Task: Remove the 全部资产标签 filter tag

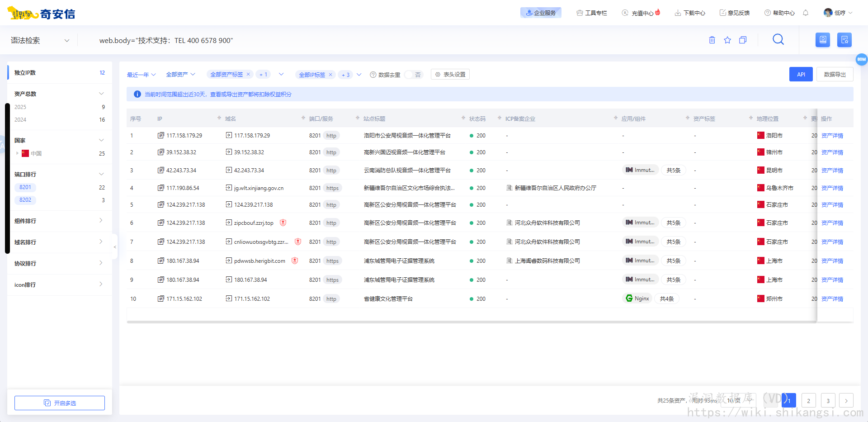Action: click(248, 74)
